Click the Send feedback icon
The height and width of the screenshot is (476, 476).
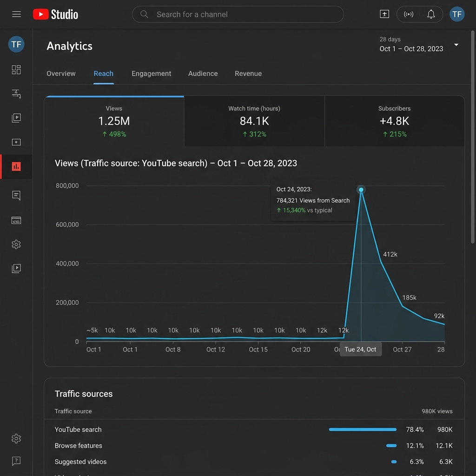[16, 461]
